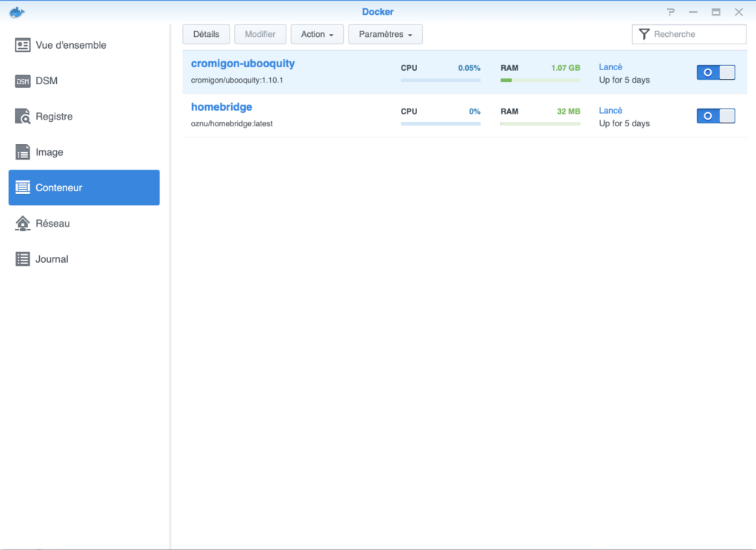Click the 1.07 GB RAM value

[566, 68]
